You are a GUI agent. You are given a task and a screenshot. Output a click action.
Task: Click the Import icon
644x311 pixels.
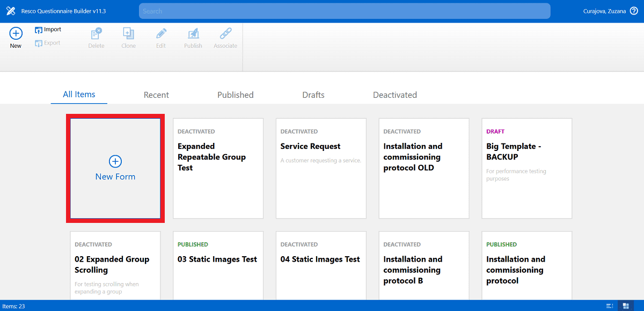click(x=39, y=30)
